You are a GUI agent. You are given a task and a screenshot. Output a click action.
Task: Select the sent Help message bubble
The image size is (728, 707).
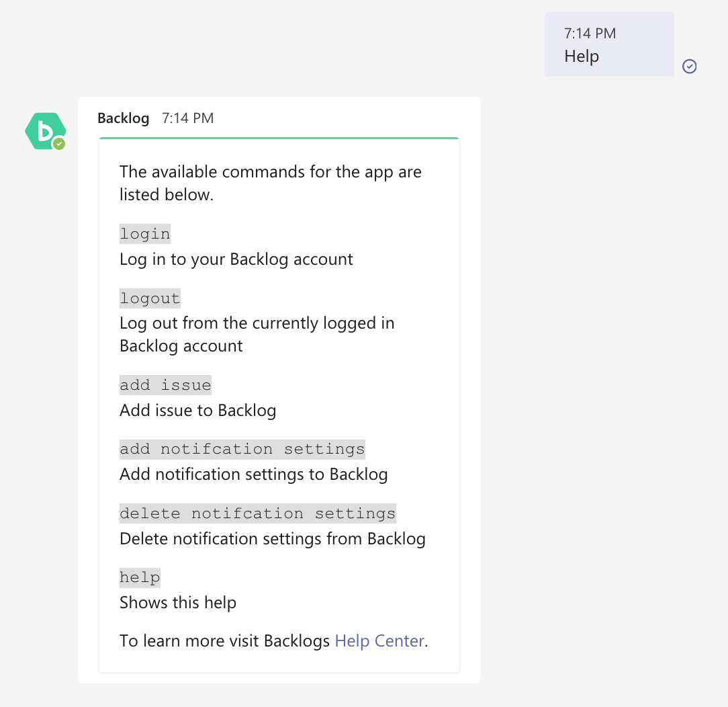click(x=608, y=44)
